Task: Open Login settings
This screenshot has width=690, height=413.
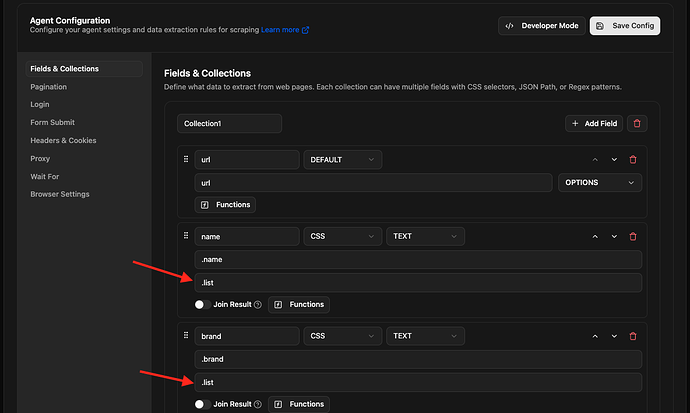Action: tap(40, 105)
